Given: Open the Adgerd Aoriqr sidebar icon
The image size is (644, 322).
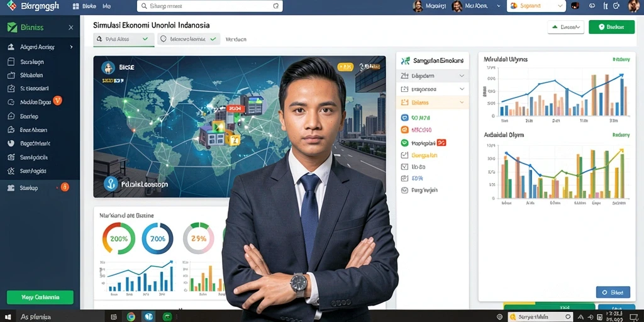Looking at the screenshot, I should coord(11,47).
